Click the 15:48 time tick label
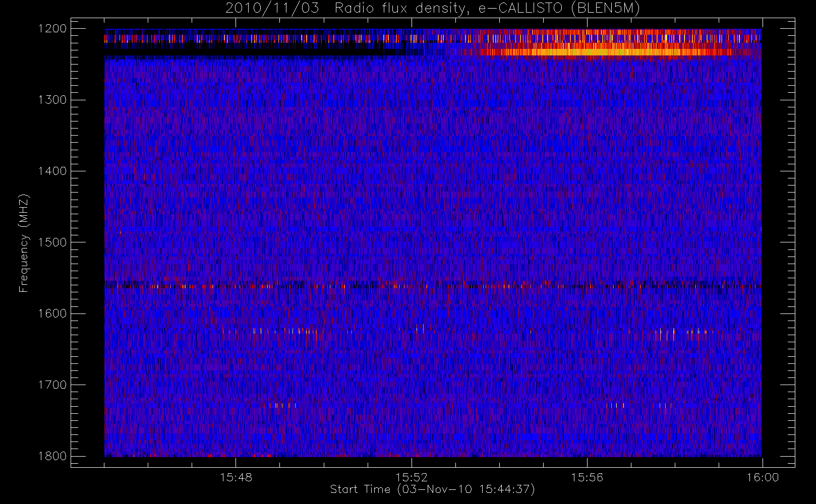The height and width of the screenshot is (504, 816). tap(236, 477)
